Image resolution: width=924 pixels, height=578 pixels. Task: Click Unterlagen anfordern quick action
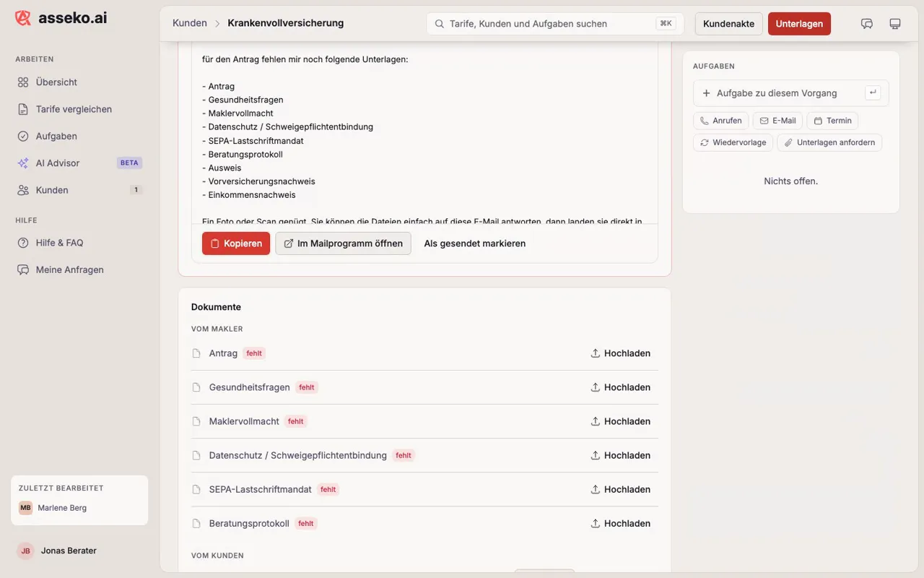pos(829,142)
